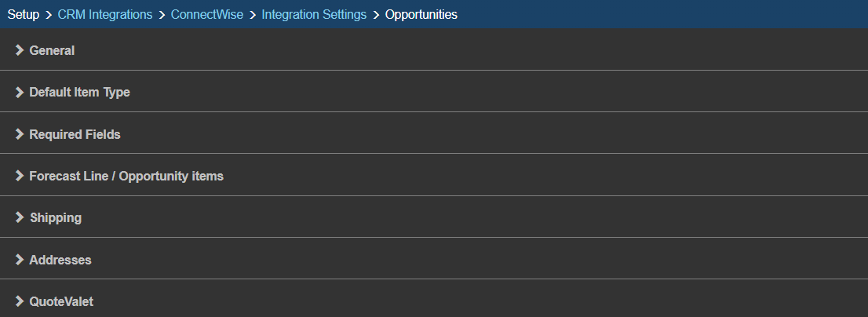The image size is (868, 317).
Task: Click the chevron icon beside Required Fields
Action: pos(19,134)
